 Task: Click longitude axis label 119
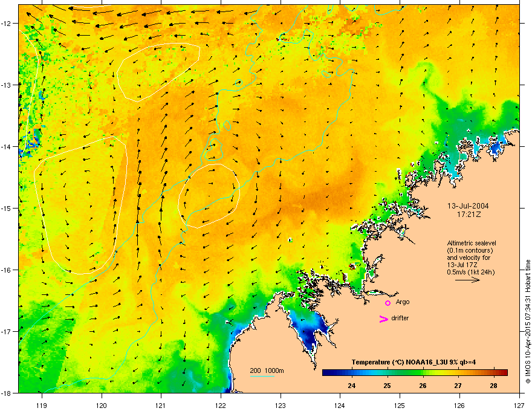[42, 405]
